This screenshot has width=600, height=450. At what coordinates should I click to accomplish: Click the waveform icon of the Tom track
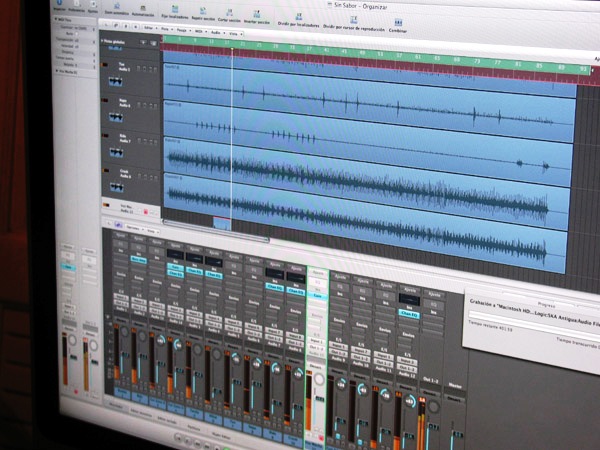point(115,81)
